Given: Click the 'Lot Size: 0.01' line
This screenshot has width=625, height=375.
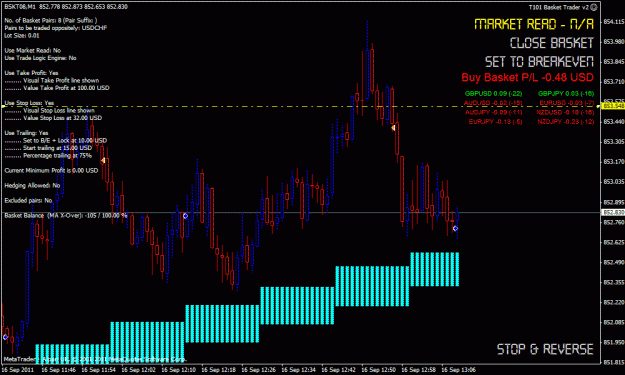Looking at the screenshot, I should point(22,35).
